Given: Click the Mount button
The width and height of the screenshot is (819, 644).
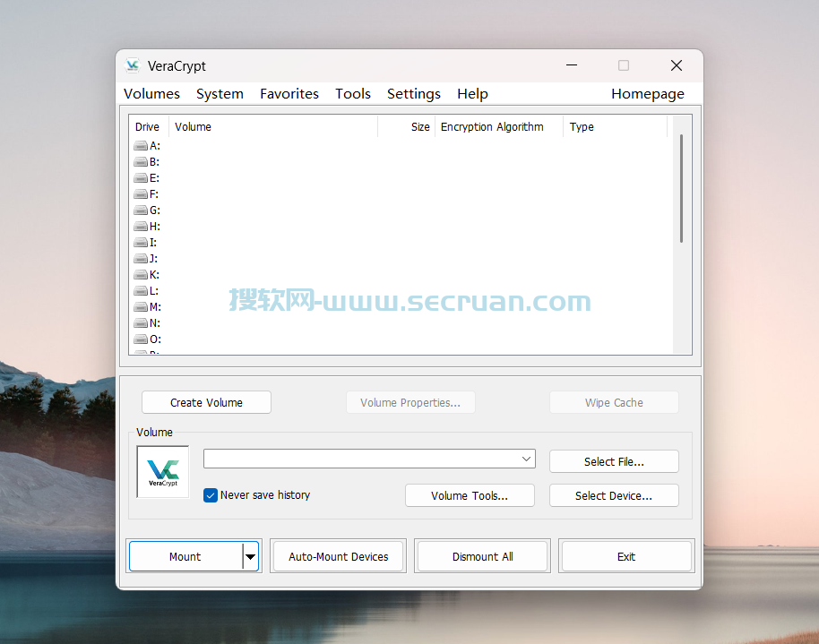Looking at the screenshot, I should (185, 557).
